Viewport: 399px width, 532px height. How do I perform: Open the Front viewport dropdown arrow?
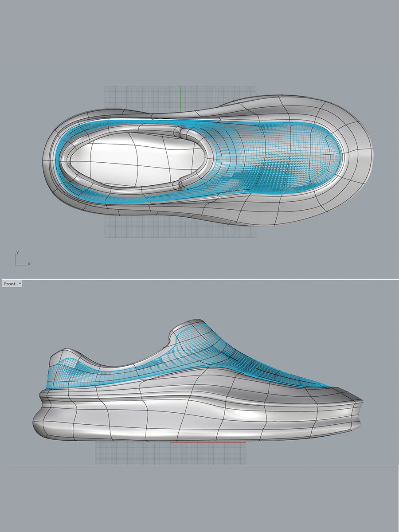click(20, 284)
